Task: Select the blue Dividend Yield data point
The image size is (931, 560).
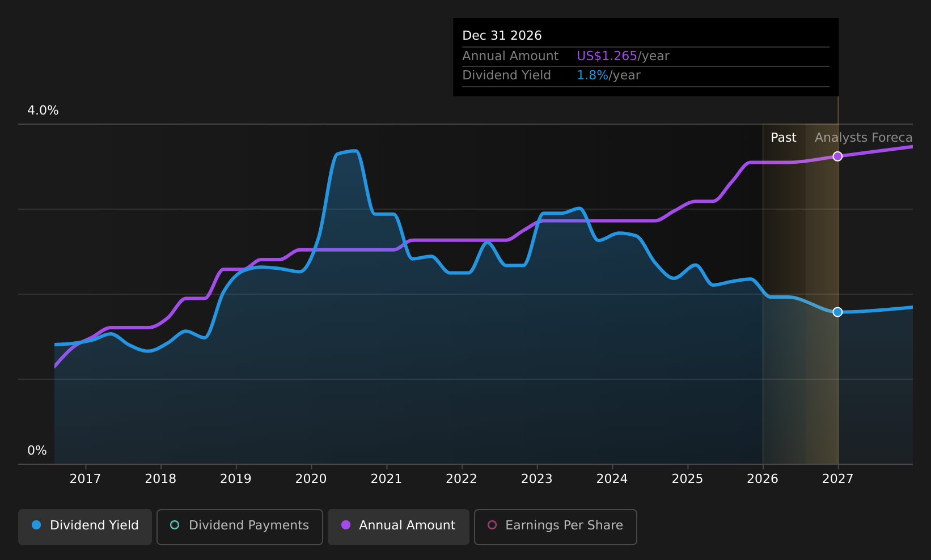Action: [837, 312]
